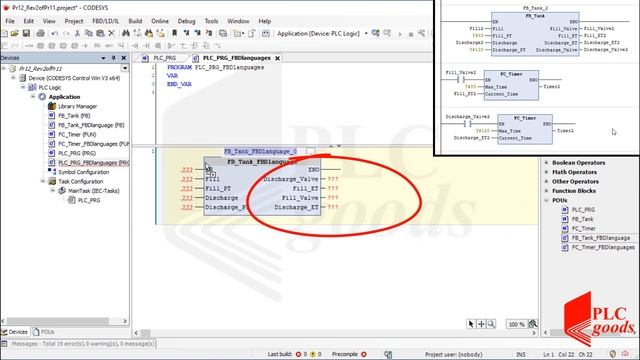Collapse the Application node
Image resolution: width=640 pixels, height=360 pixels.
(x=33, y=96)
